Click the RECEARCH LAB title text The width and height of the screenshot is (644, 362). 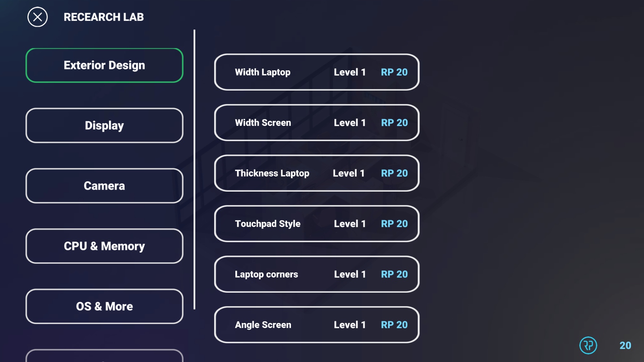[x=104, y=17]
